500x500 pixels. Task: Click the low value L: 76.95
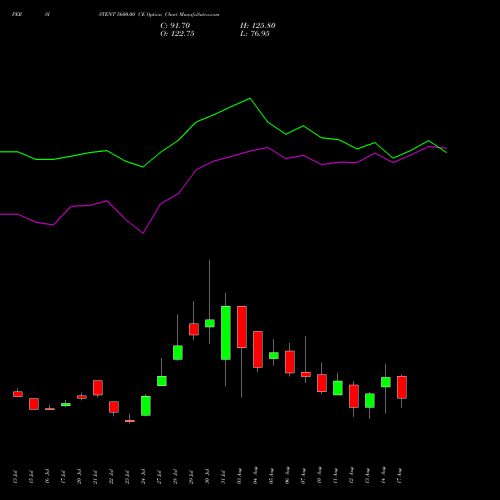255,34
